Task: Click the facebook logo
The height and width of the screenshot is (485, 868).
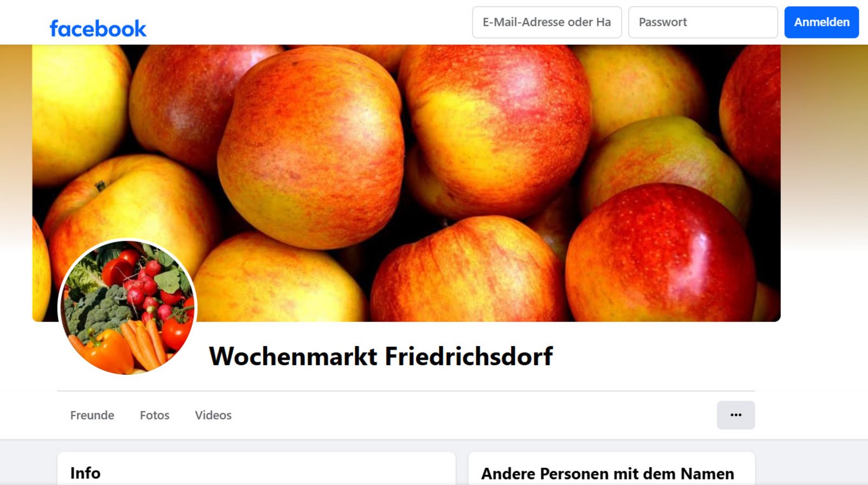Action: tap(98, 28)
